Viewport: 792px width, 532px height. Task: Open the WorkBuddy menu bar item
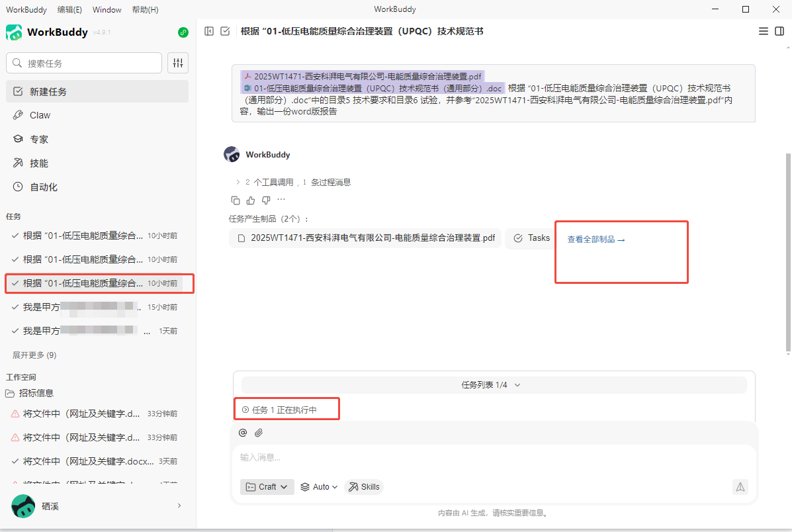tap(26, 10)
